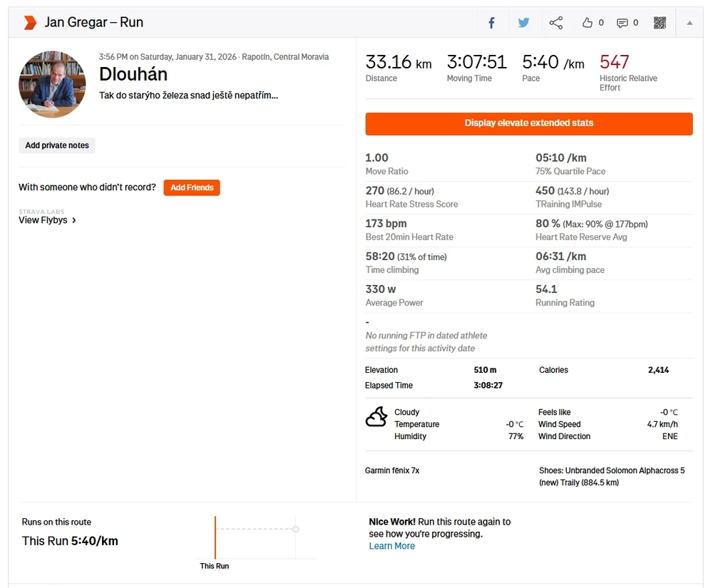Click the orange Strava chevron logo

30,23
